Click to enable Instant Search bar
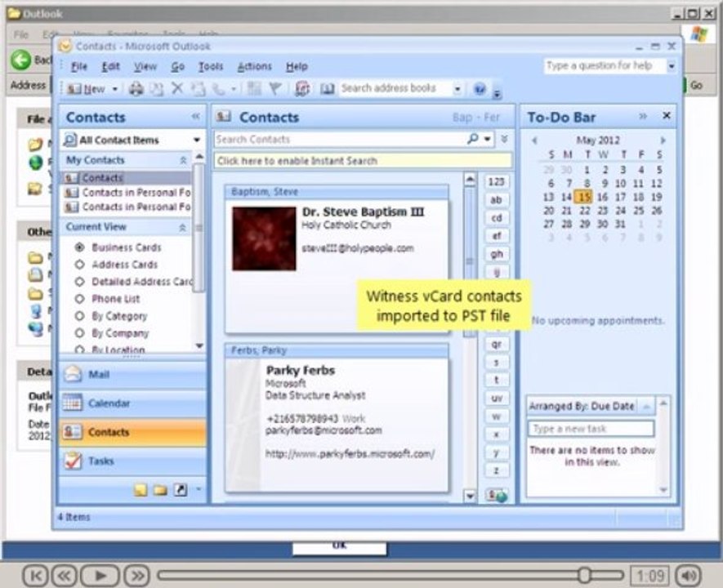This screenshot has width=723, height=588. pyautogui.click(x=364, y=160)
